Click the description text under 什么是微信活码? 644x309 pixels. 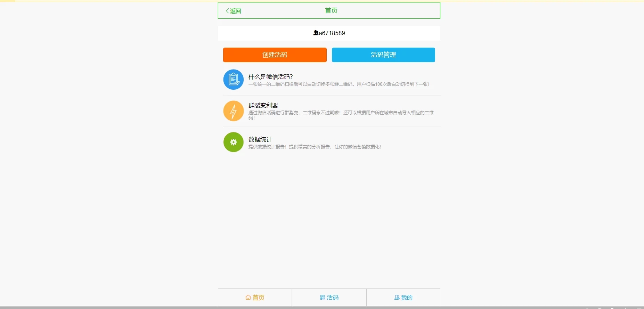pyautogui.click(x=339, y=84)
